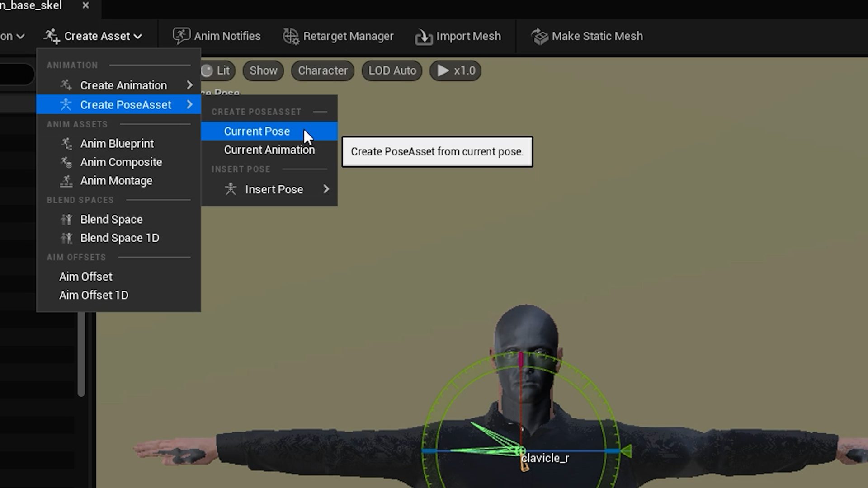Viewport: 868px width, 488px height.
Task: Create a Blend Space 1D asset
Action: point(118,238)
